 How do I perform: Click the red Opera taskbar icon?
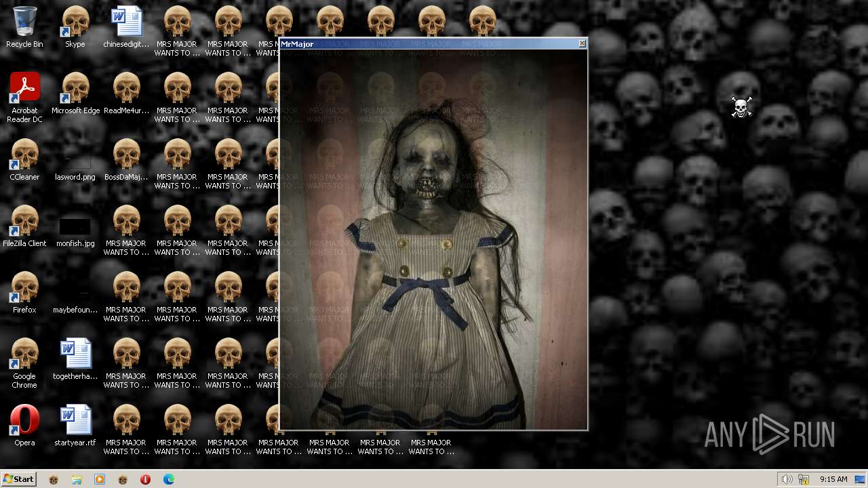(x=145, y=479)
